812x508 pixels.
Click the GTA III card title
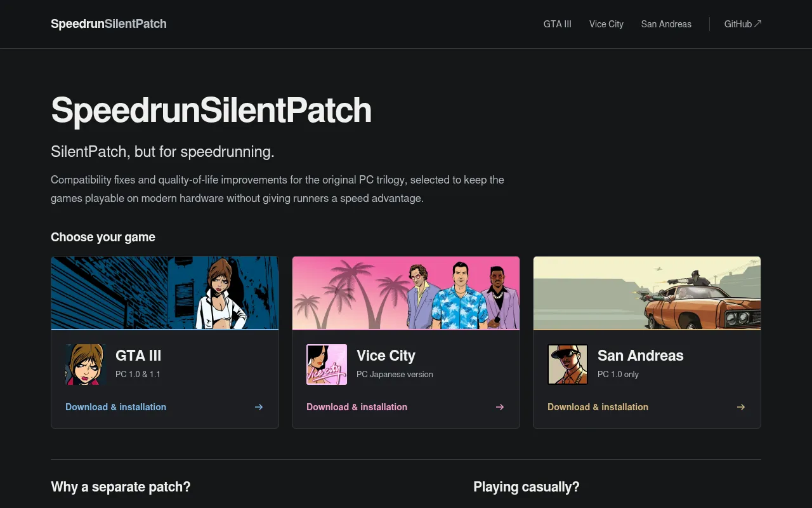[138, 356]
